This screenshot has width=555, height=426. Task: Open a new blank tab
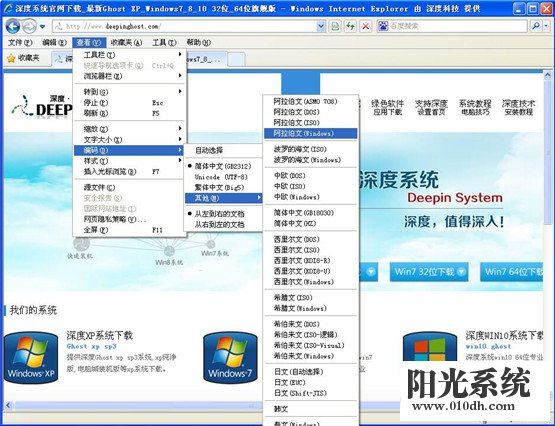coord(236,59)
